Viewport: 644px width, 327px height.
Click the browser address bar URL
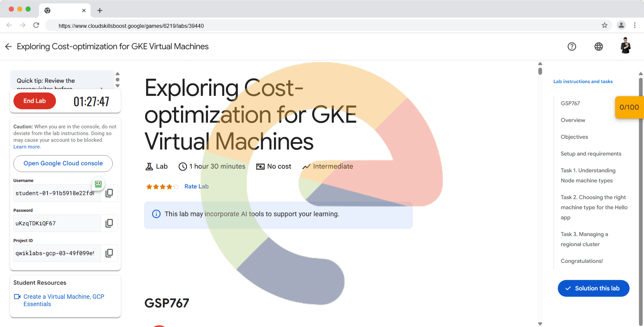click(131, 26)
